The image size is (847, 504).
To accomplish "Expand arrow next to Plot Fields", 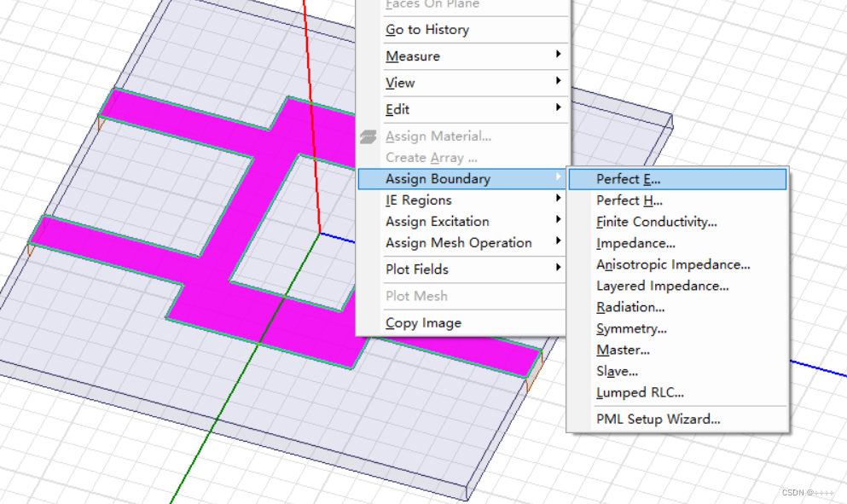I will [x=558, y=267].
